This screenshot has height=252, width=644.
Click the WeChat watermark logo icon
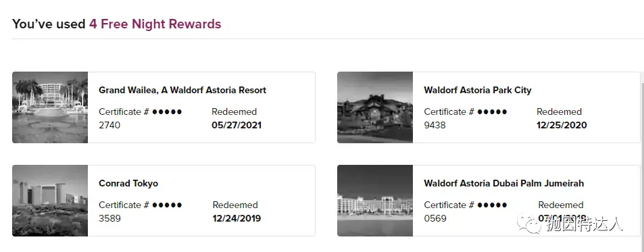[529, 223]
